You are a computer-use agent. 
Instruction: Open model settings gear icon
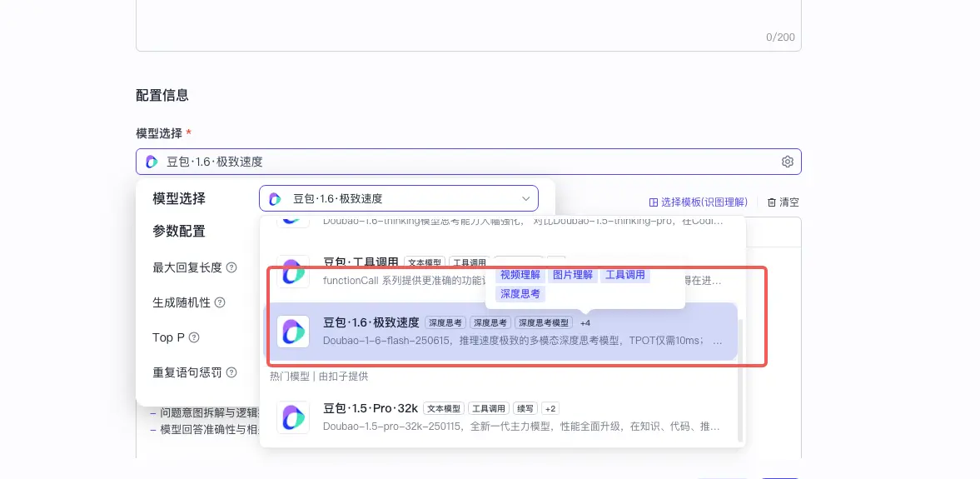click(787, 162)
